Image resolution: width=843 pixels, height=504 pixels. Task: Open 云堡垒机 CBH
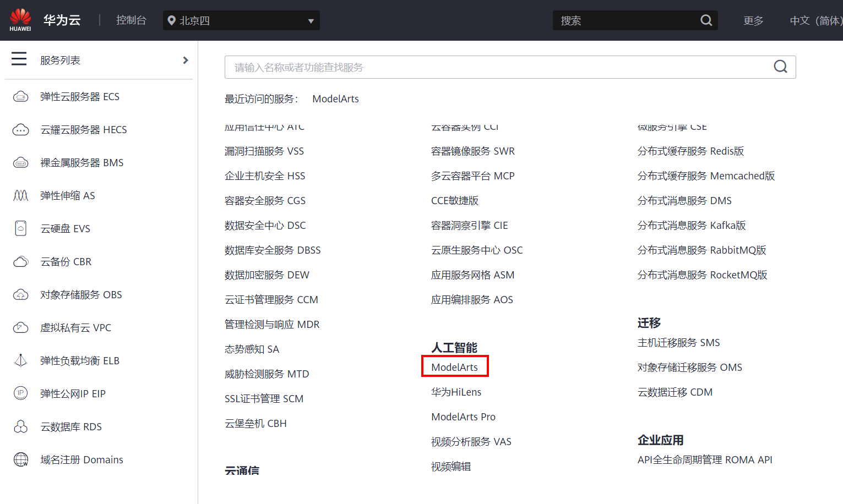[x=255, y=423]
